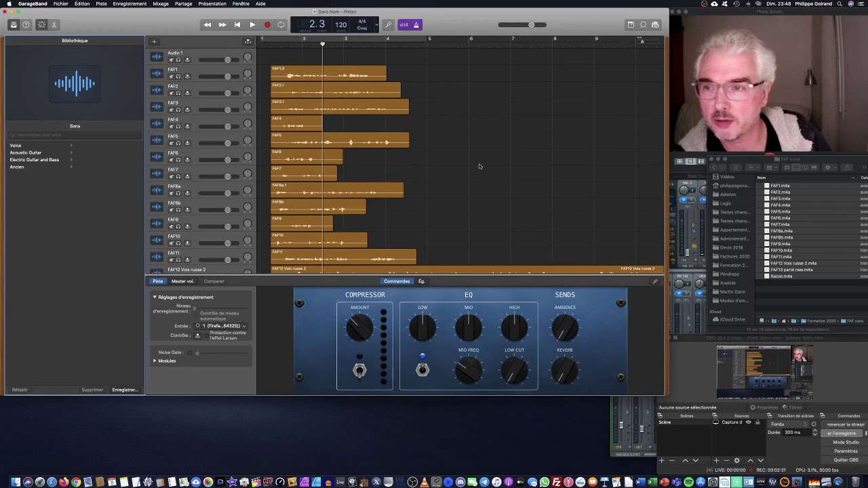The image size is (868, 488).
Task: Toggle the Library panel button in toolbar
Action: click(x=14, y=25)
